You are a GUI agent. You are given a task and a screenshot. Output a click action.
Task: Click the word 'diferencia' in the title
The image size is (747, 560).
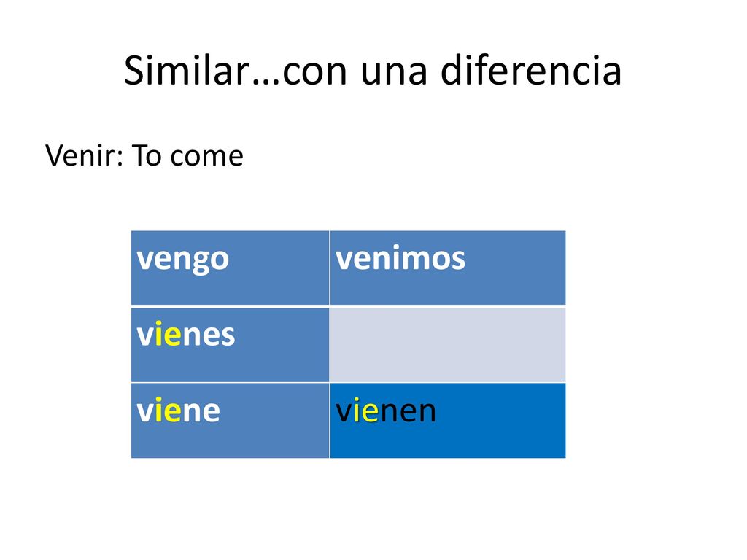coord(531,71)
